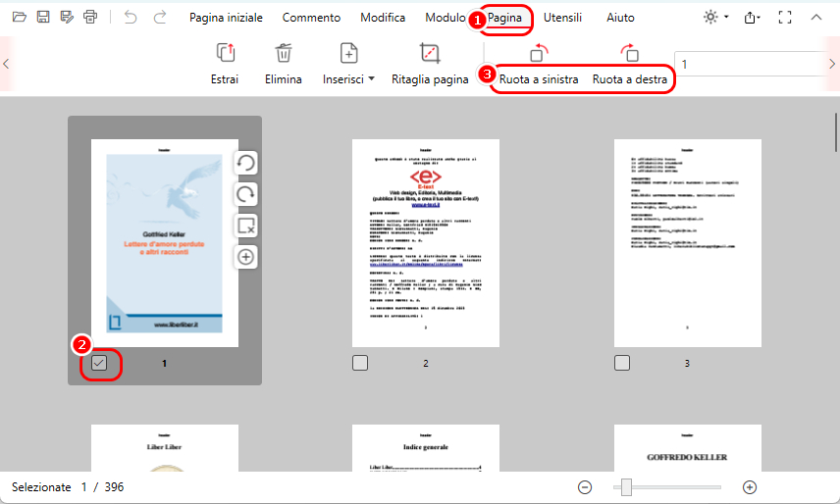Screen dimensions: 840x504
Task: Switch to the Pagina tab
Action: click(504, 18)
